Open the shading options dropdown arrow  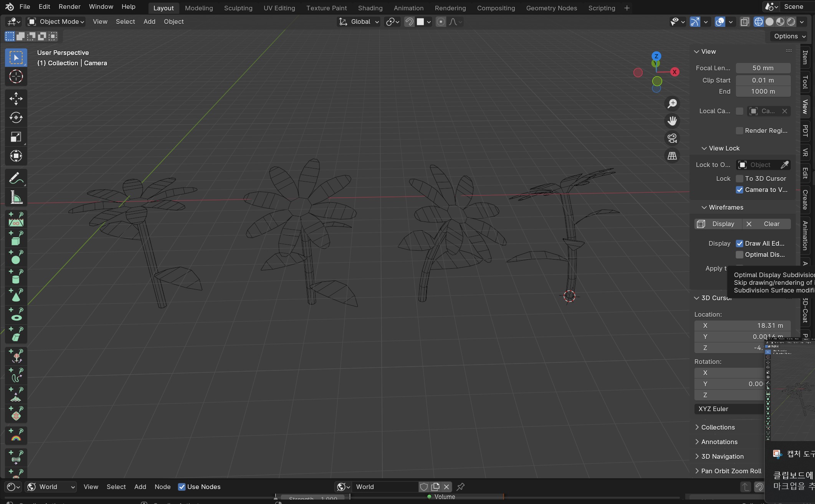coord(802,22)
